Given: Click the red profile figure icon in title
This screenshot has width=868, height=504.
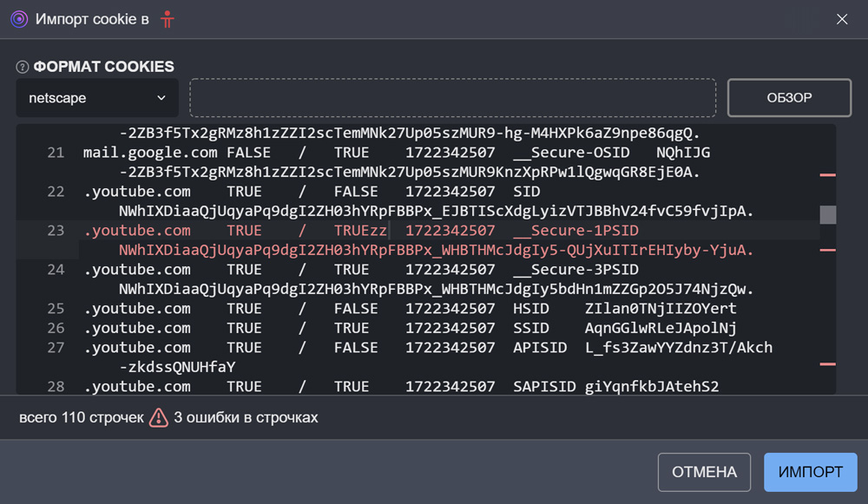Looking at the screenshot, I should (168, 19).
